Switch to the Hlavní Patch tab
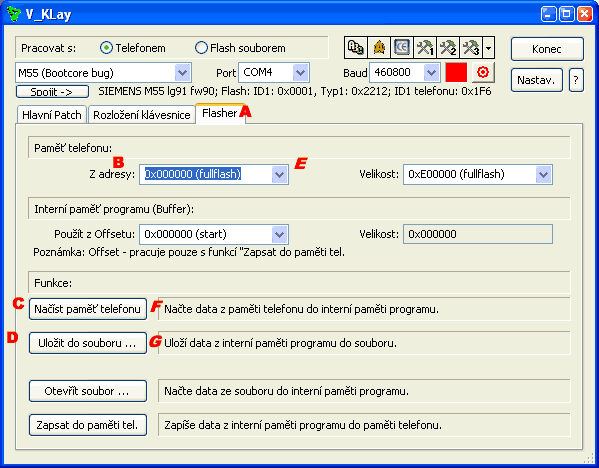The width and height of the screenshot is (599, 468). (52, 115)
